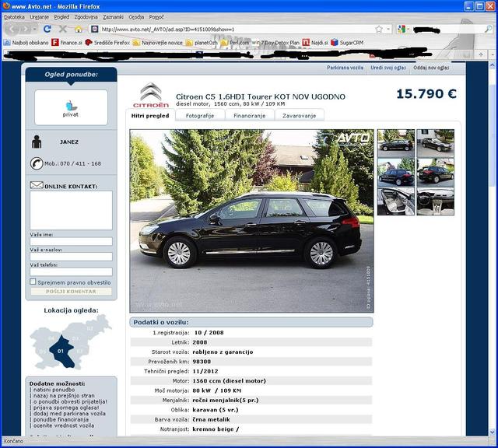Click the natisni ponudbo link
Screen dimensions: 498x448
tap(54, 390)
